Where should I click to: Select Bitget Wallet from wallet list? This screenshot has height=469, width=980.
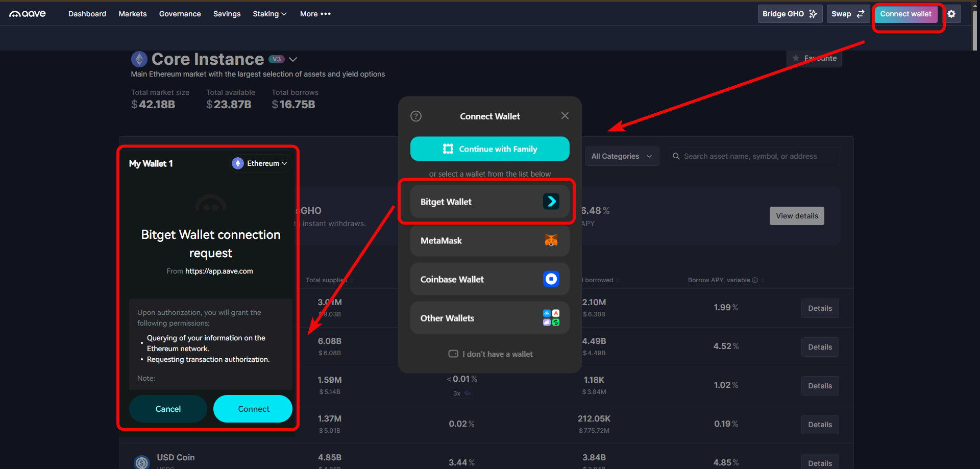click(489, 202)
